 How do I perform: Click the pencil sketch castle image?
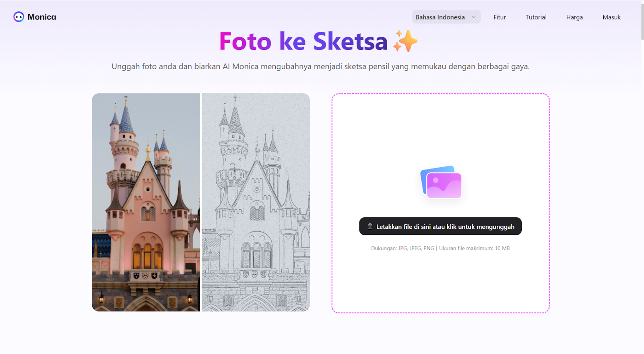point(256,202)
